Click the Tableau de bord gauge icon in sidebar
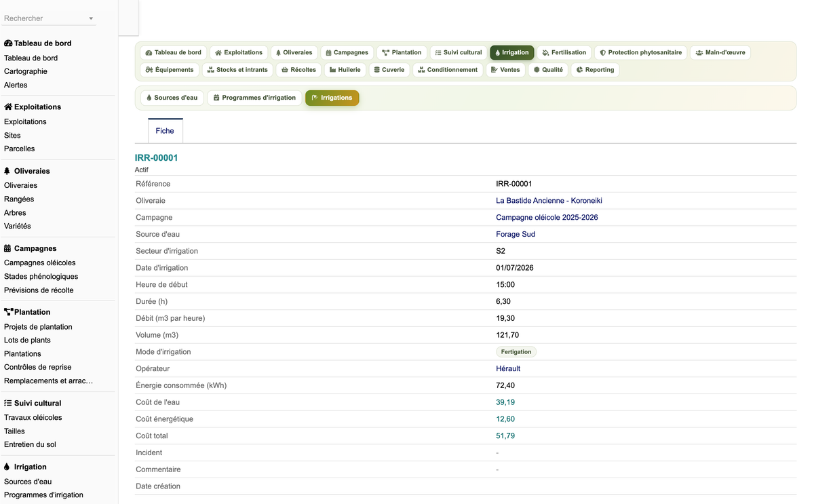Viewport: 814px width, 504px height. click(8, 43)
